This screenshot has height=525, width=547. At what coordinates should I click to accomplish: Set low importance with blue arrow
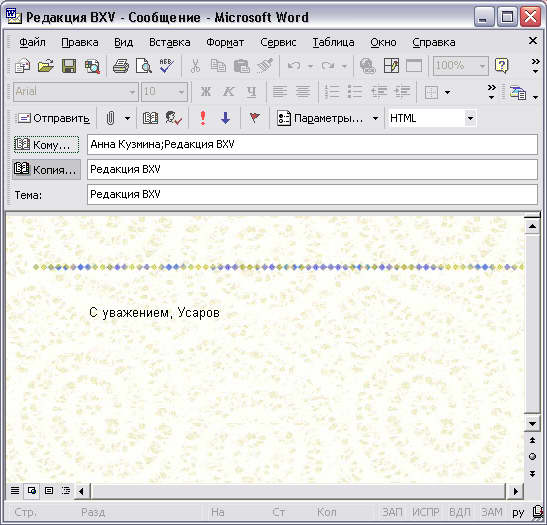(x=226, y=118)
